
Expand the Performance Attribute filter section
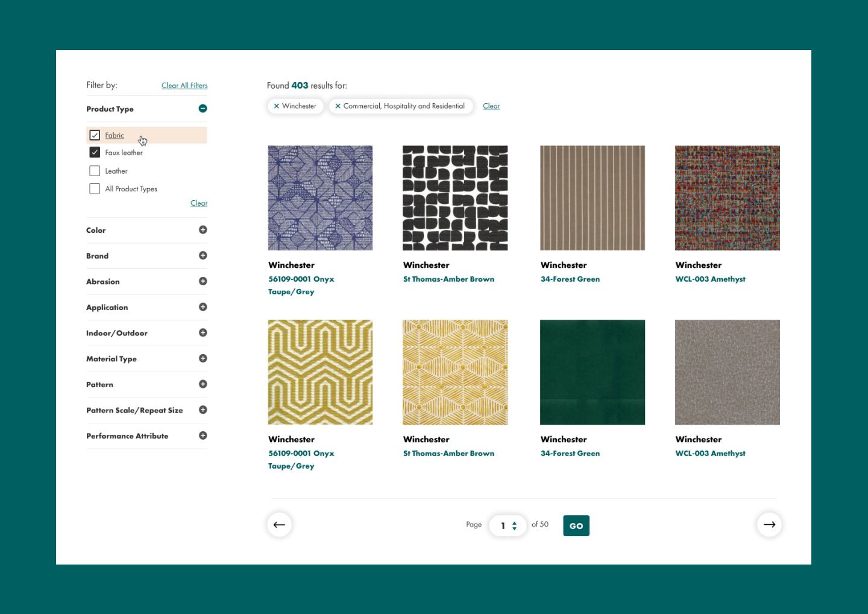(203, 435)
